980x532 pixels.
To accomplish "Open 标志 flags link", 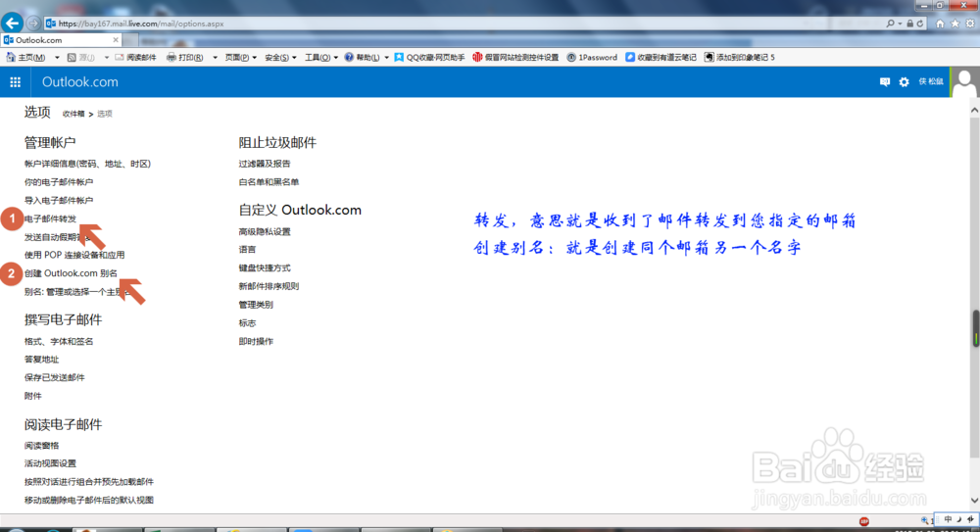I will coord(247,323).
